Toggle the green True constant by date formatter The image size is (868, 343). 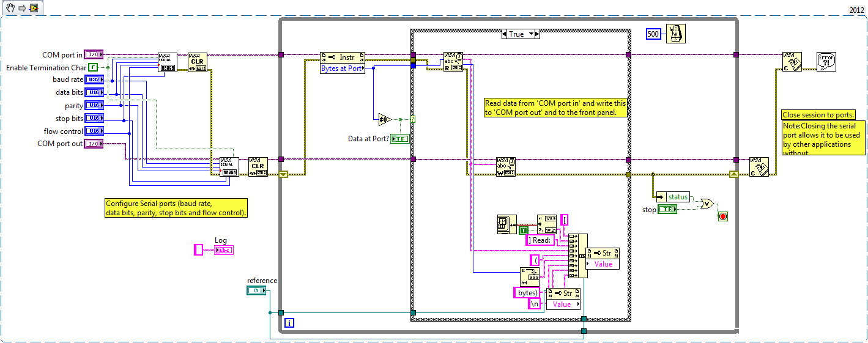click(523, 231)
